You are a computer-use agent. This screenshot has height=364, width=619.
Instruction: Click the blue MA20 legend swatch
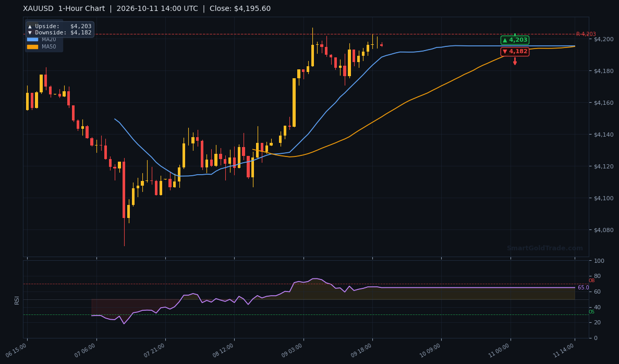tap(32, 40)
